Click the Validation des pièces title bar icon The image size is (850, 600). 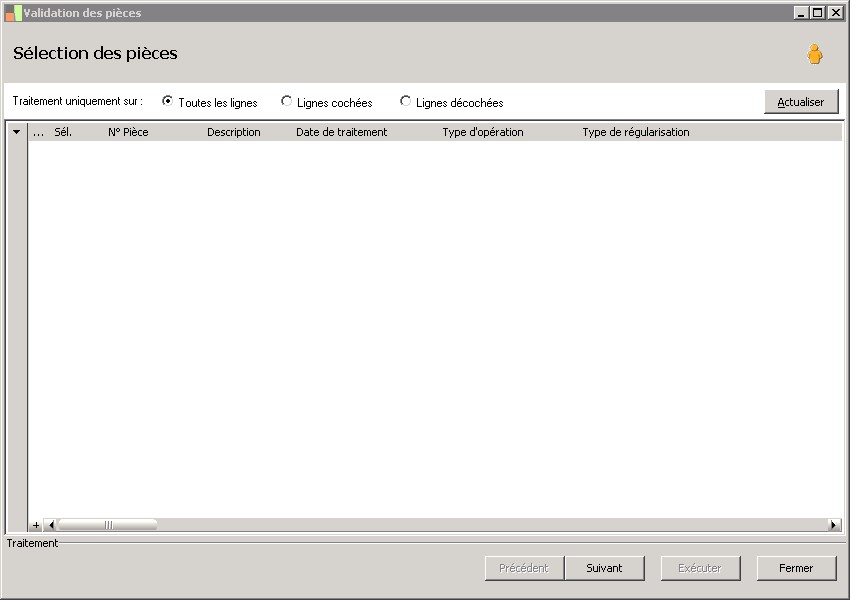pos(13,13)
